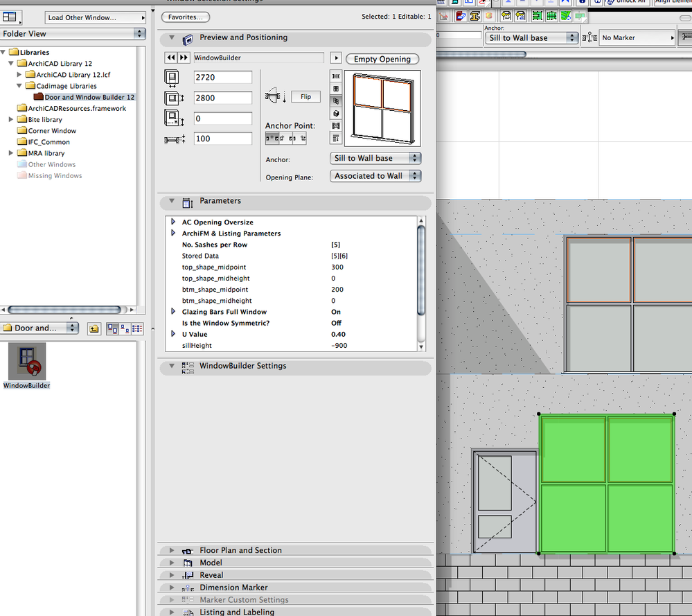692x616 pixels.
Task: Click the window width field showing 2720
Action: pos(222,78)
